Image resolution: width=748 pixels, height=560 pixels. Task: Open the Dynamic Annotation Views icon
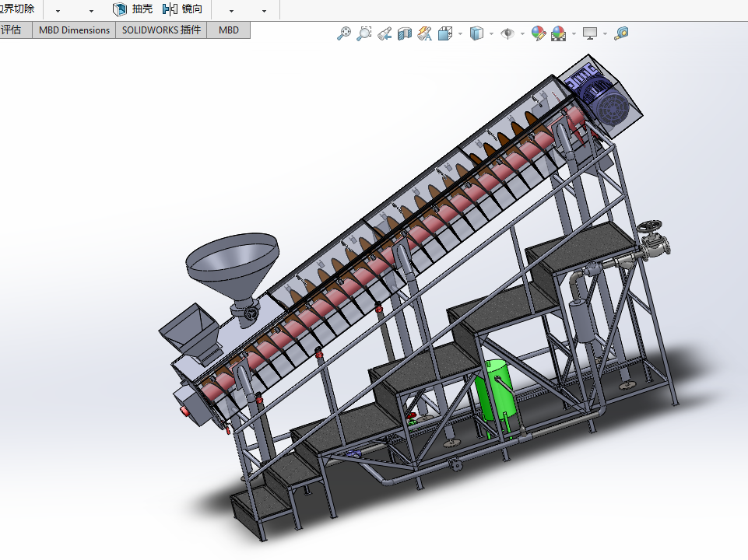pos(425,33)
